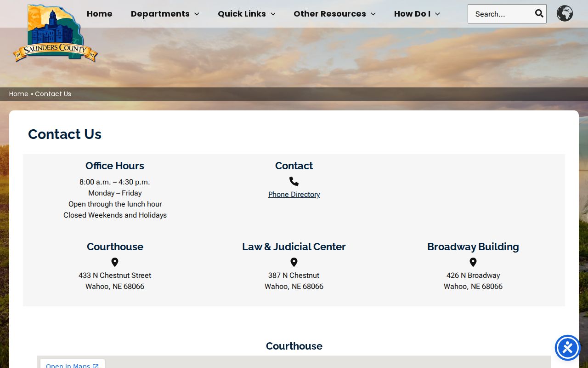The width and height of the screenshot is (588, 368).
Task: Click the Courthouse map pin icon
Action: (x=115, y=262)
